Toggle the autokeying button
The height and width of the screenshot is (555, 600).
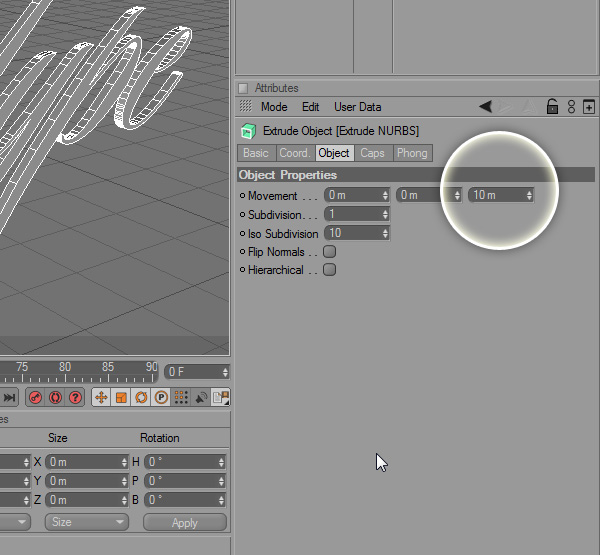click(x=55, y=397)
